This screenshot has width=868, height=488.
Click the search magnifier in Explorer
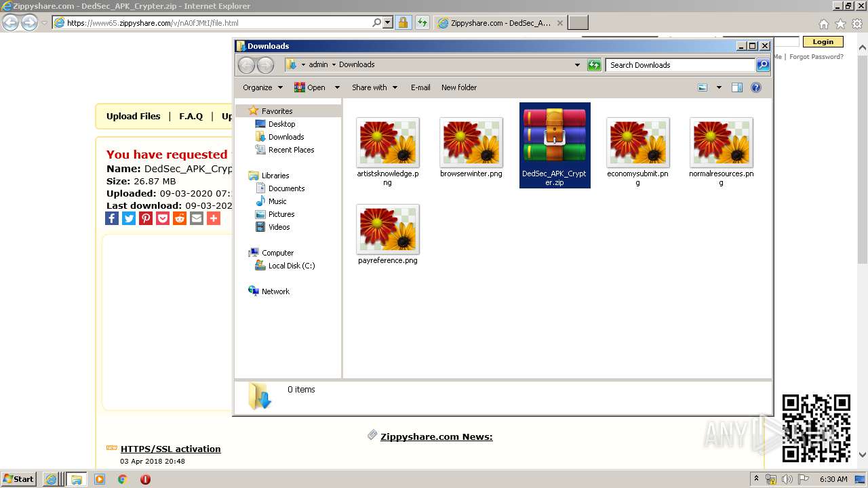763,65
